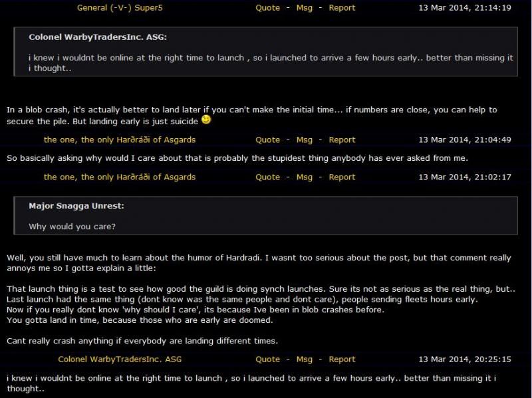Open General (-V-) Super5 profile link
Screen dimensions: 532x398
click(120, 8)
